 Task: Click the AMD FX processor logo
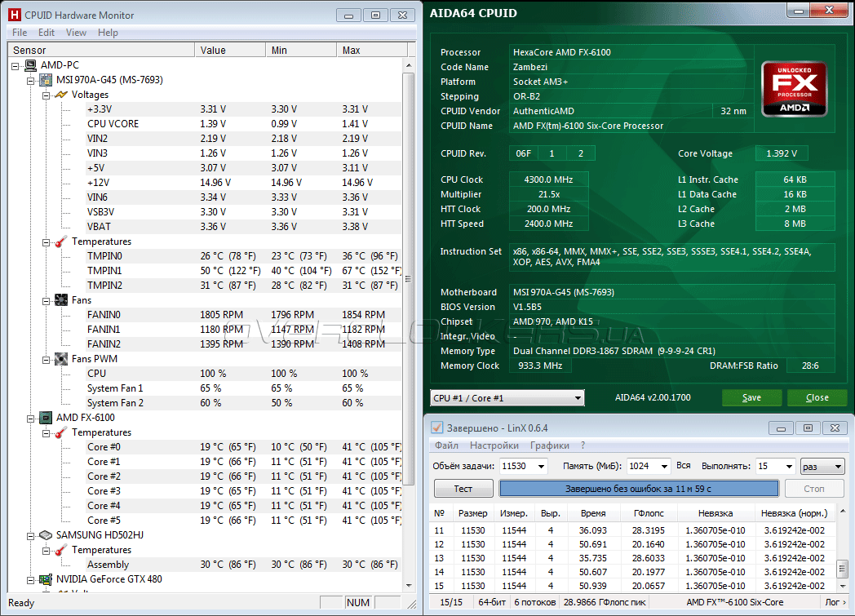coord(794,88)
